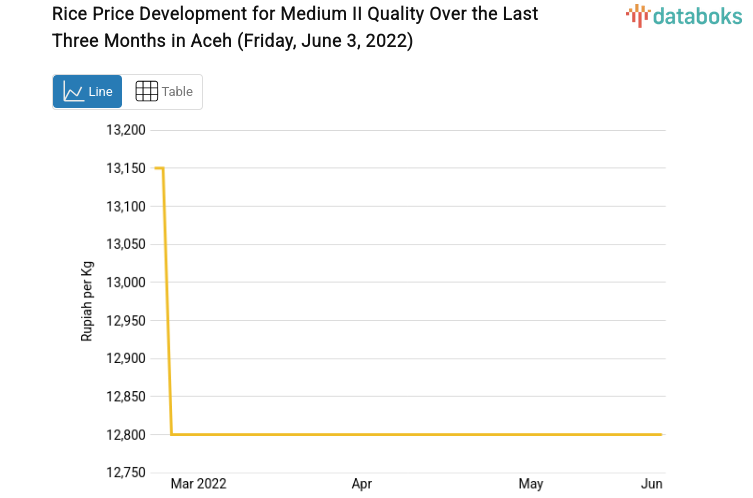The width and height of the screenshot is (753, 498).
Task: Click the line where it reaches 12,800
Action: (x=173, y=434)
